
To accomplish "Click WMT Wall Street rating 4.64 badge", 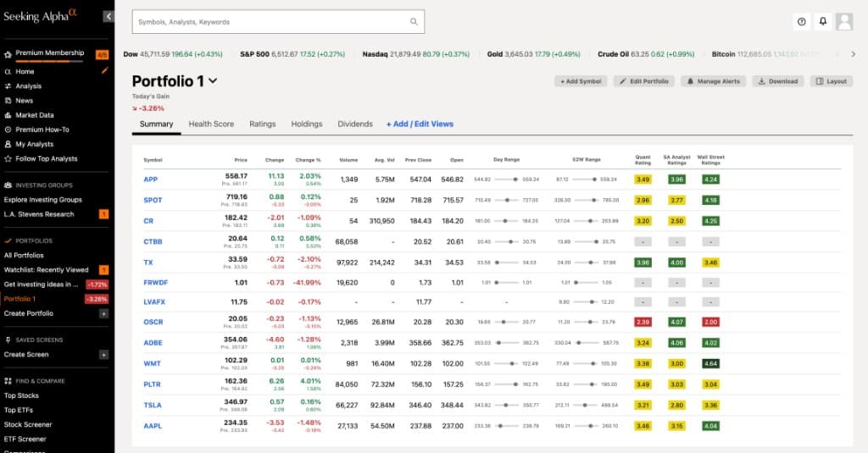I will (x=711, y=363).
